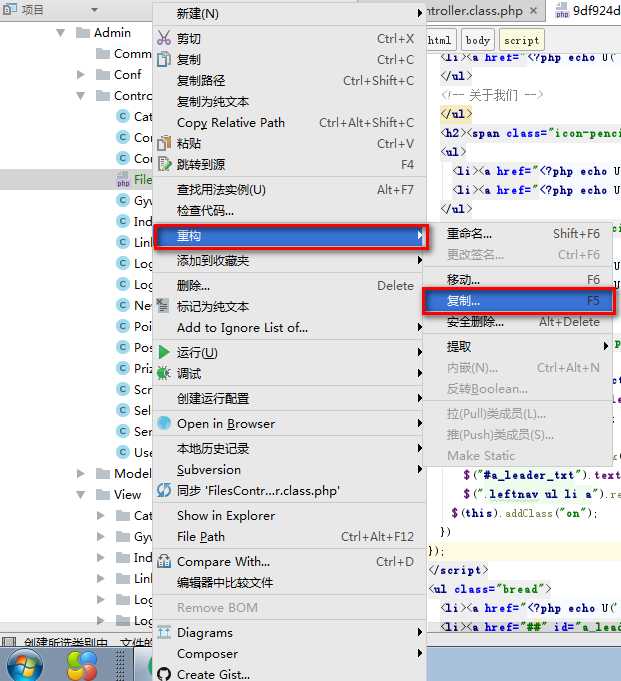Click the Jump to Source icon
Screen dimensions: 621x681
pos(165,164)
